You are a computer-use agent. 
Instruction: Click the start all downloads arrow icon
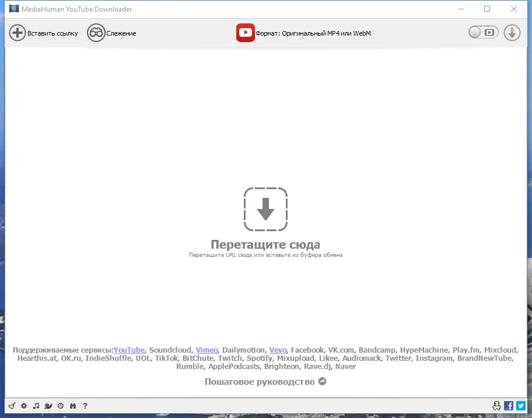click(512, 33)
